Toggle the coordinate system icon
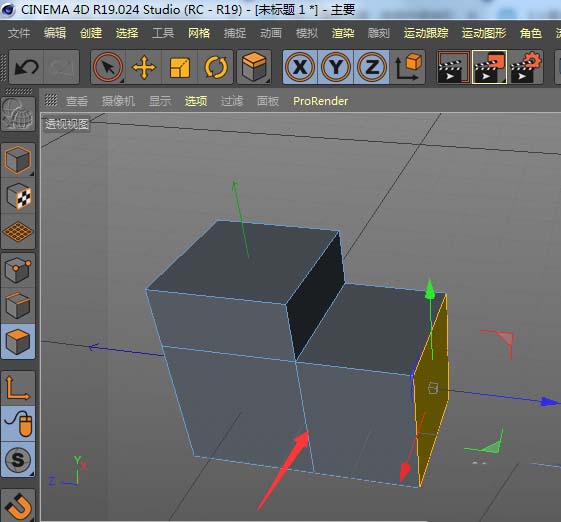 pyautogui.click(x=408, y=67)
